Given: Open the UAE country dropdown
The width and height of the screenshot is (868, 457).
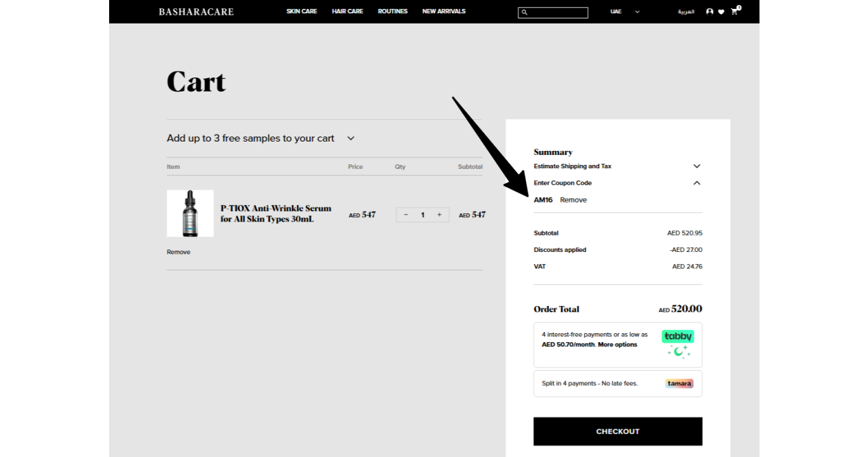Looking at the screenshot, I should 625,11.
